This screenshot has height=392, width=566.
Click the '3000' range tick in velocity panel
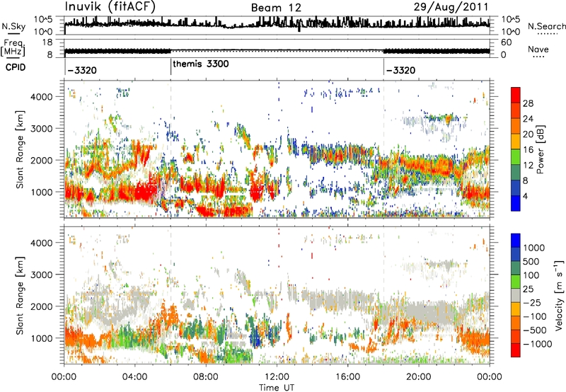[41, 275]
